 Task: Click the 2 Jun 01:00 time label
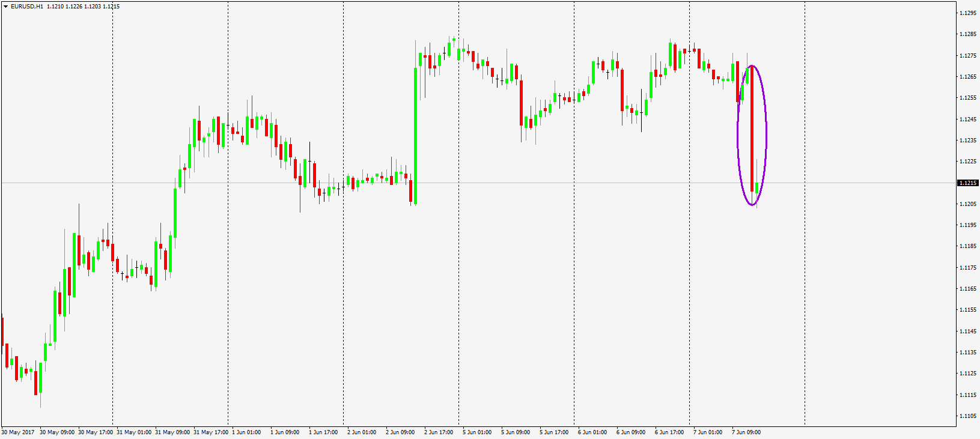[x=362, y=432]
